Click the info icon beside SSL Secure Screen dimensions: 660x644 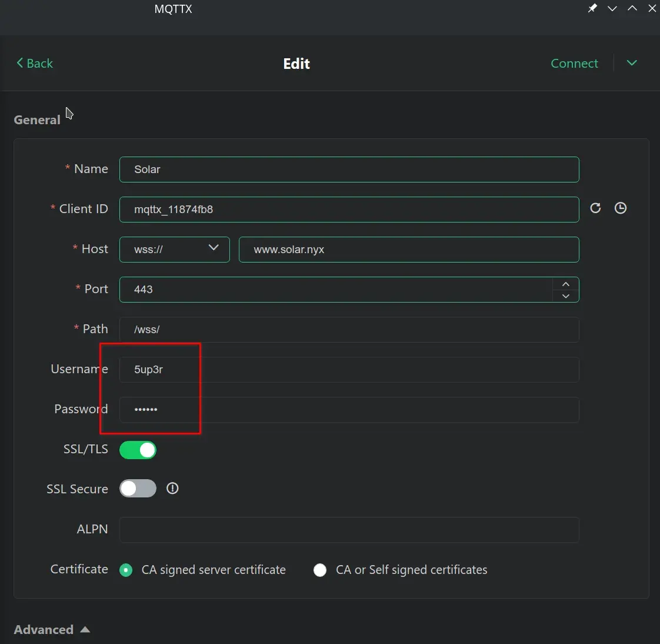click(172, 488)
